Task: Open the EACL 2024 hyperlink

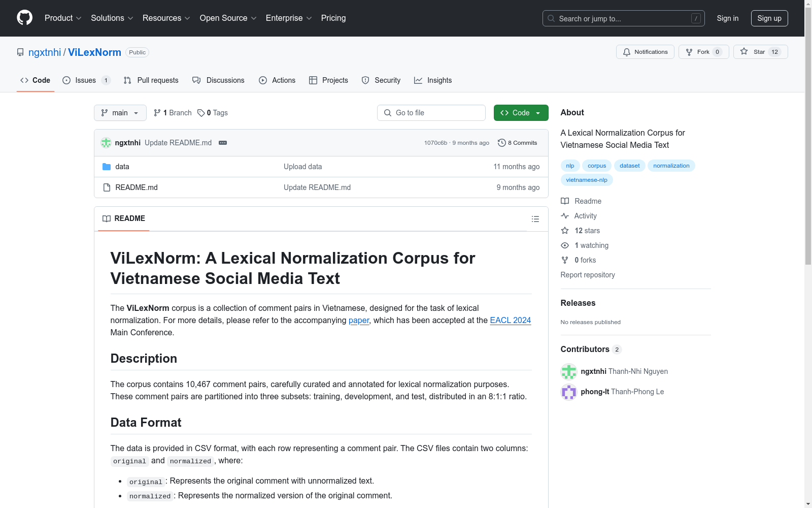Action: click(511, 320)
